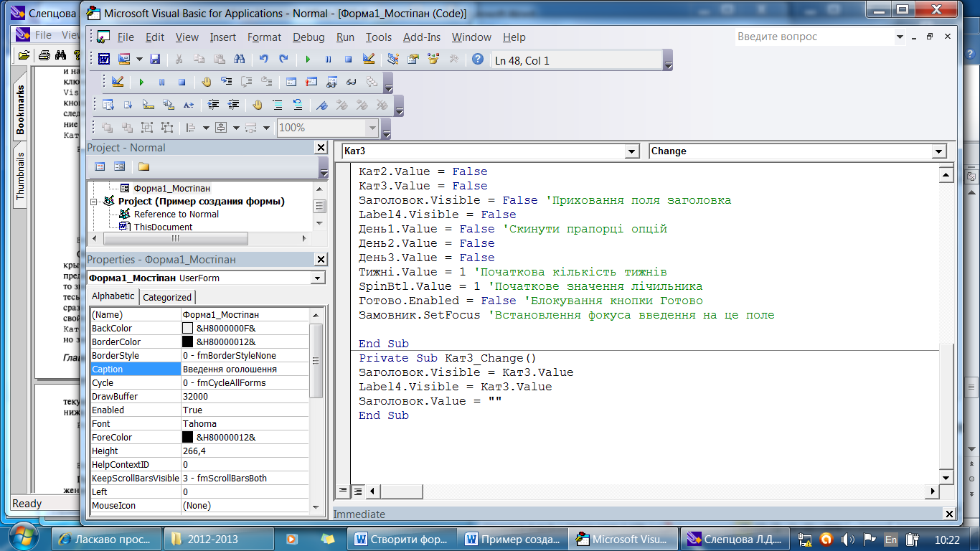Open the Watch Window icon
This screenshot has height=551, width=980.
331,82
